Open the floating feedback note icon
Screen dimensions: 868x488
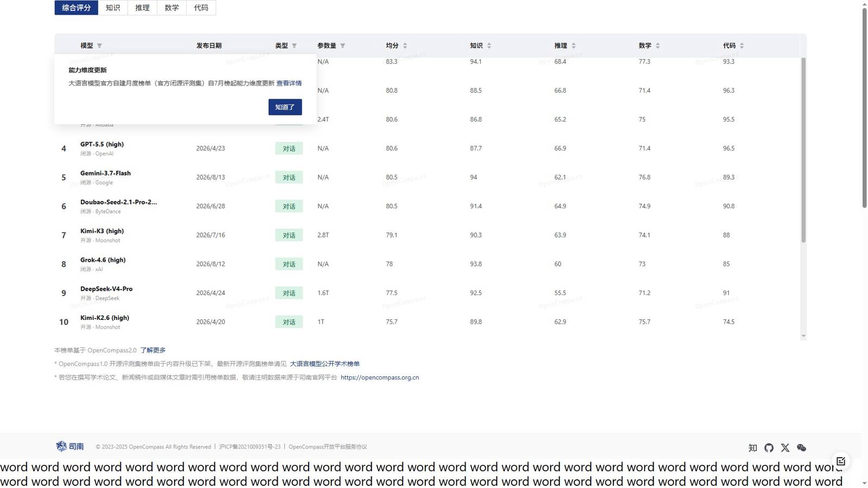(841, 461)
